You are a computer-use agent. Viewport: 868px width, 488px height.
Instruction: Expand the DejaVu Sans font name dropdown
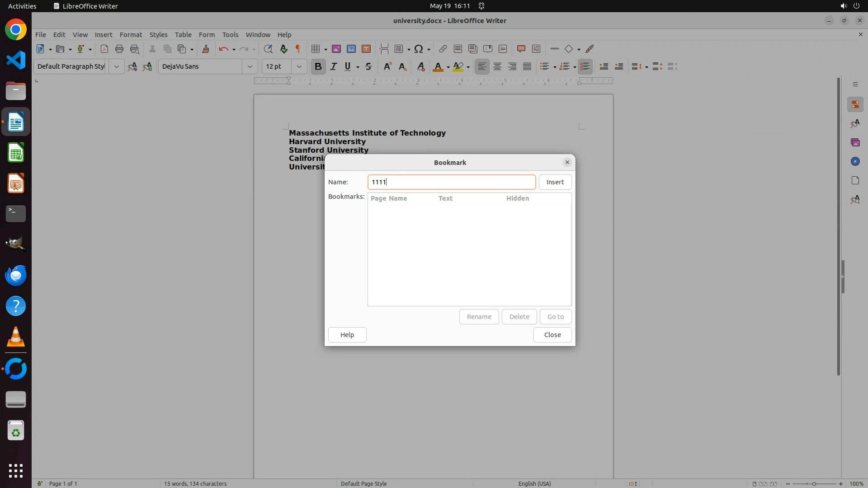pos(250,66)
